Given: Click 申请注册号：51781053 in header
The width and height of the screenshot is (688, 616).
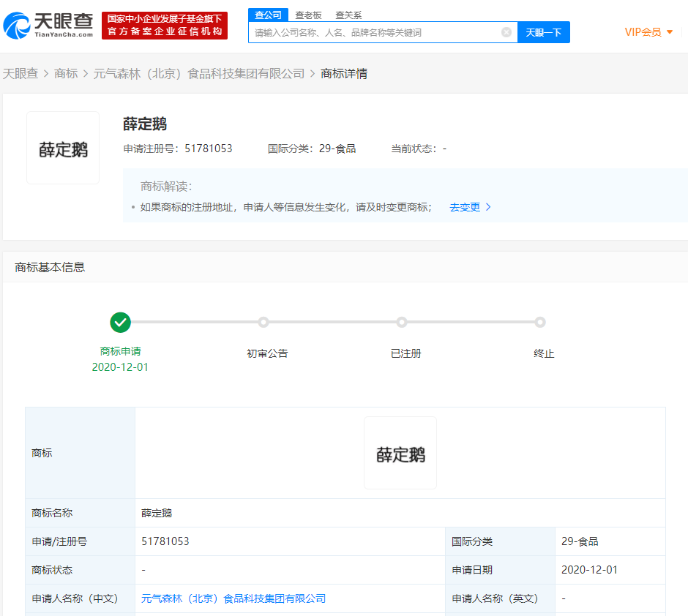Looking at the screenshot, I should 178,149.
